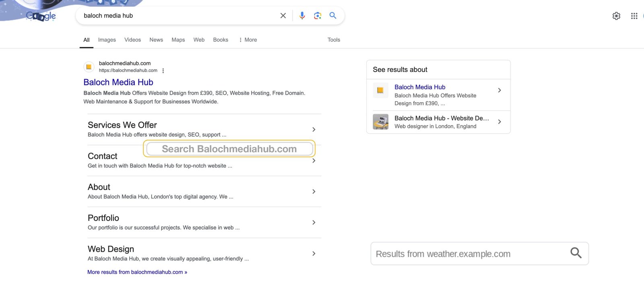Screen dimensions: 644x292
Task: Click Web designer in London, England text
Action: pos(436,126)
